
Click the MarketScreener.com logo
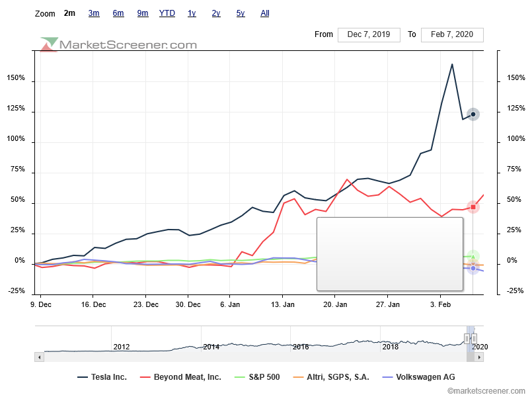coord(118,44)
